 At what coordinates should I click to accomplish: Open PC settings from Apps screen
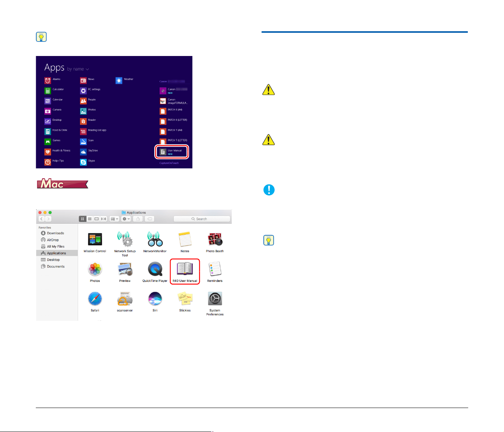coord(90,91)
